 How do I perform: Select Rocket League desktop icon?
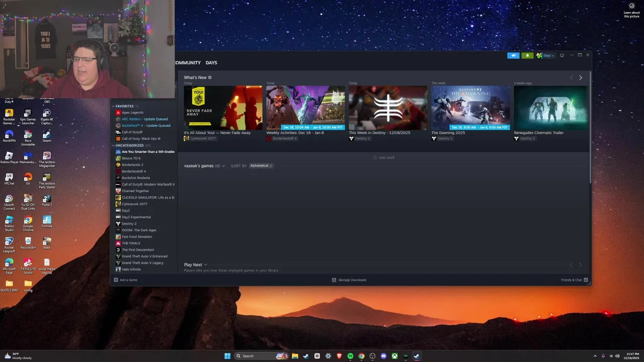point(9,244)
